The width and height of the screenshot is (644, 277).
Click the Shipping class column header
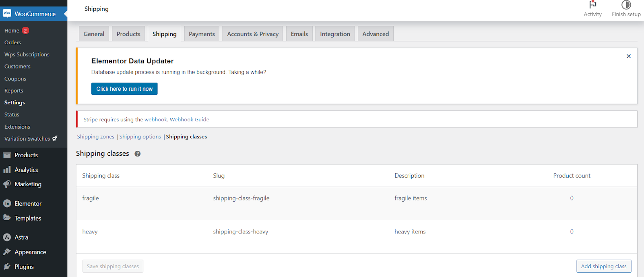[101, 175]
